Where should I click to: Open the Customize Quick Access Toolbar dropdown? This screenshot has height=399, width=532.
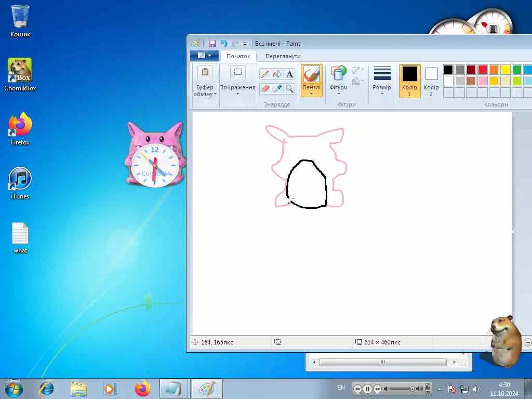(245, 44)
